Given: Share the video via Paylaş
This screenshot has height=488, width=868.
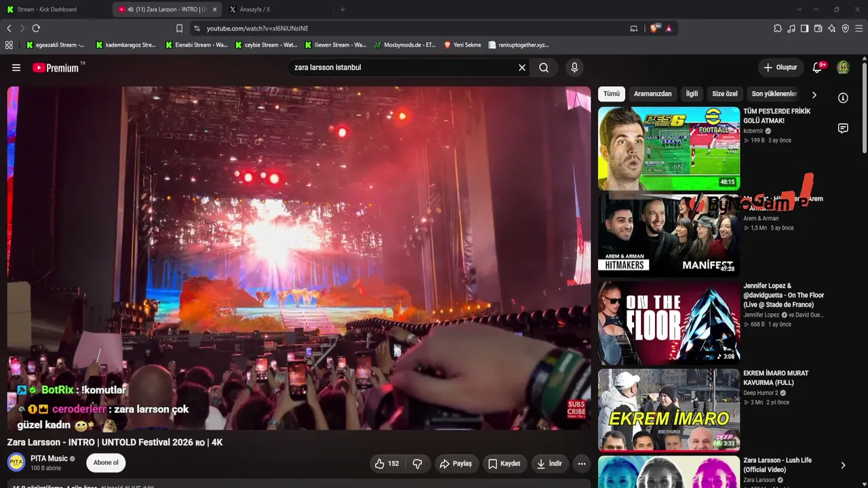Looking at the screenshot, I should 456,464.
